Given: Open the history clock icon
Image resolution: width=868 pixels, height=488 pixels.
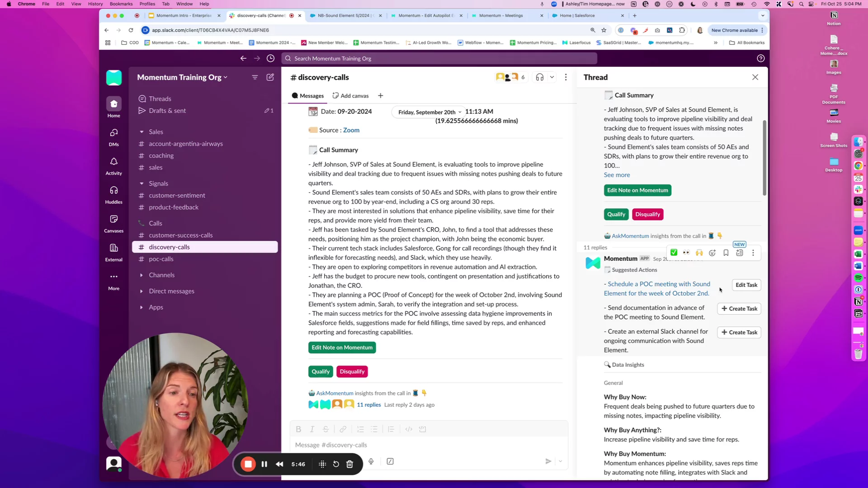Looking at the screenshot, I should point(270,58).
